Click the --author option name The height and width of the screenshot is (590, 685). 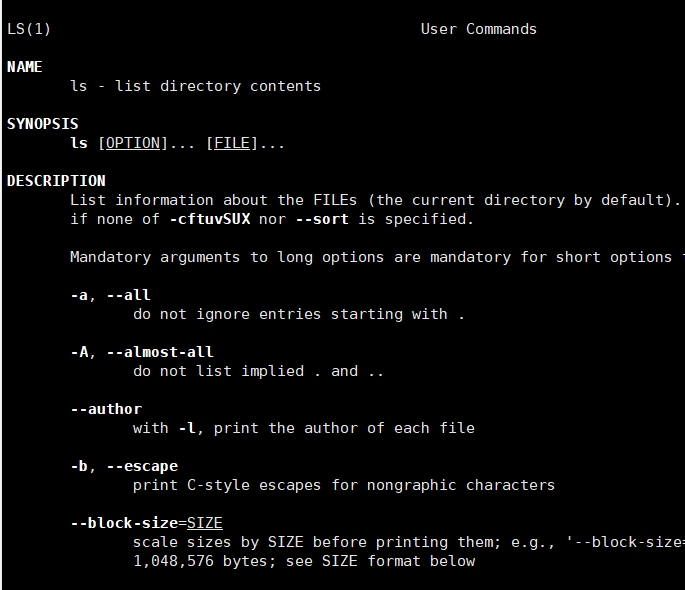tap(106, 409)
